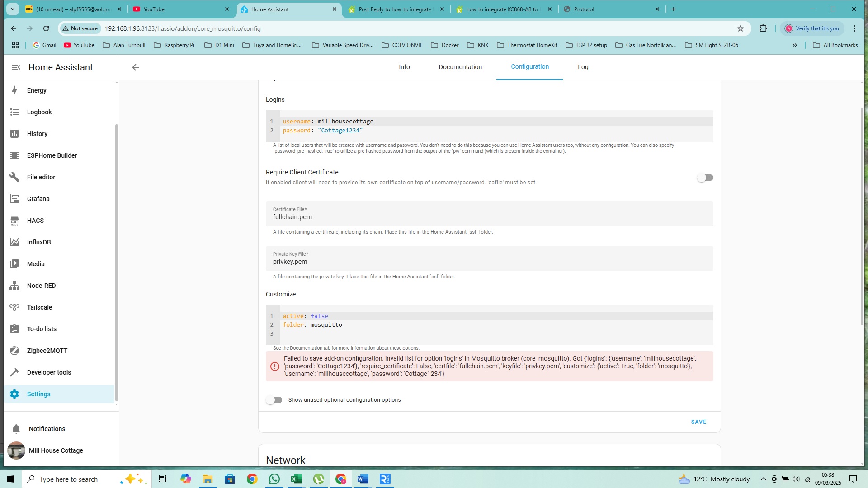The image size is (868, 488).
Task: Toggle Show unused optional configuration options
Action: (274, 400)
